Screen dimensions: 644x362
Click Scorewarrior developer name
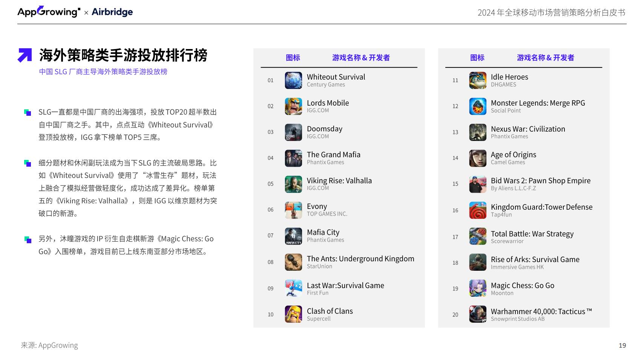click(507, 241)
